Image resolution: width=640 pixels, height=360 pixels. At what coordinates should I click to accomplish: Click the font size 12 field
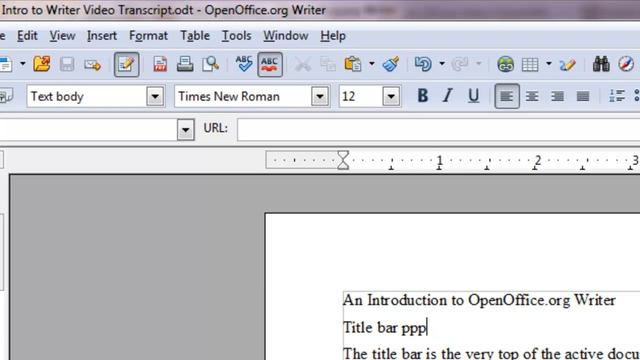(361, 96)
